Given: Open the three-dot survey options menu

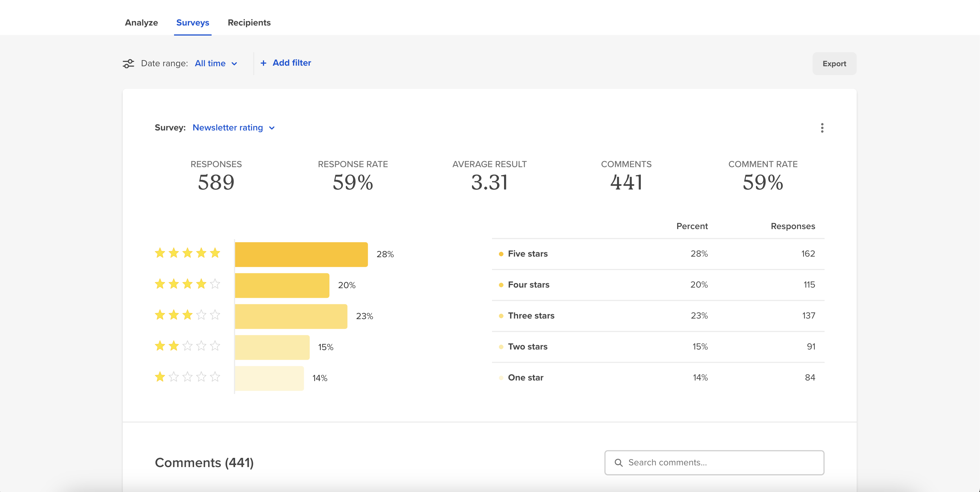Looking at the screenshot, I should click(x=822, y=128).
